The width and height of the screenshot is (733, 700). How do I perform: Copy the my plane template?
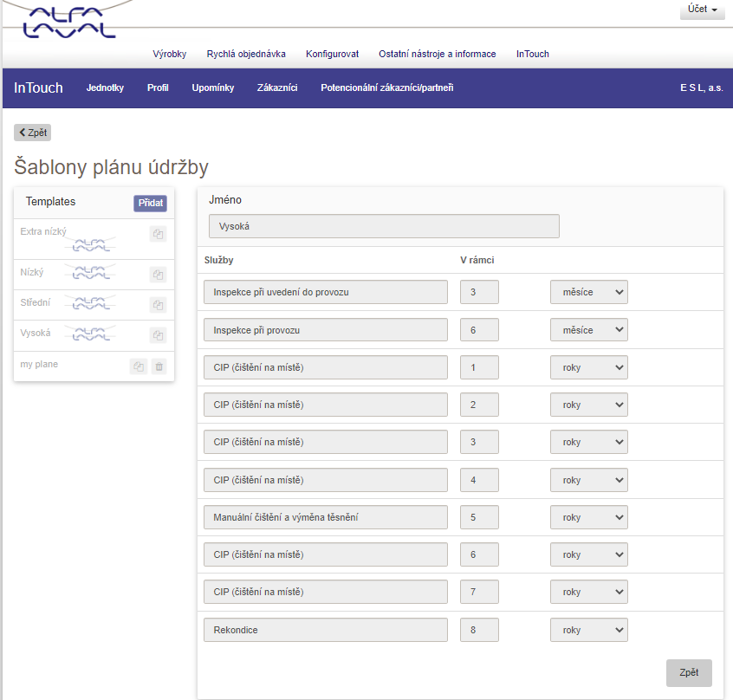click(x=139, y=366)
